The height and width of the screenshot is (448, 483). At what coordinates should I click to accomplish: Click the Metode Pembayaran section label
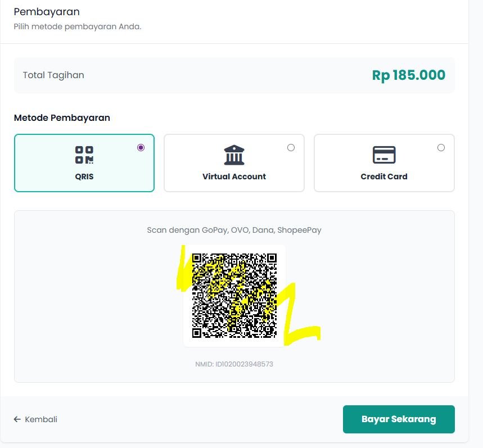click(x=62, y=117)
